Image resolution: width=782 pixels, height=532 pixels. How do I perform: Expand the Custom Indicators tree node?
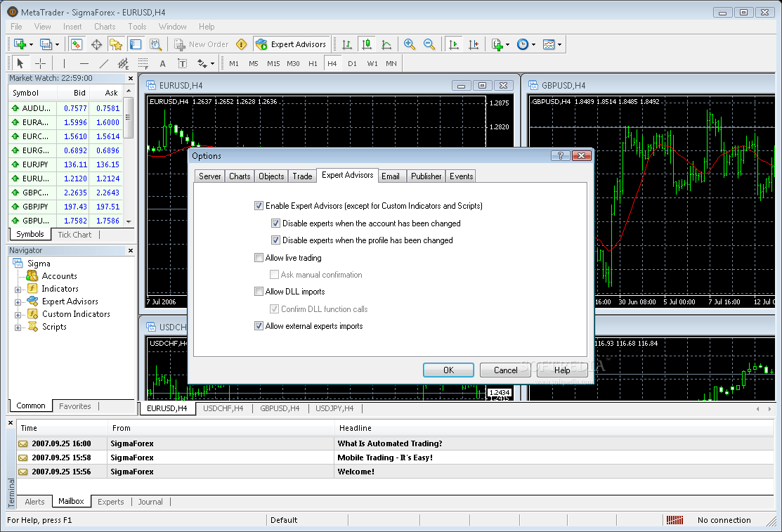(18, 315)
